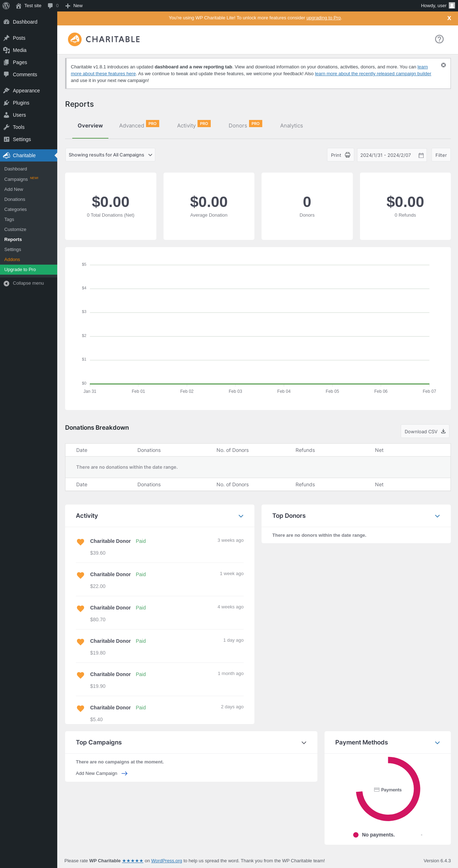Open the WordPress logo menu
Viewport: 458px width, 868px height.
(6, 6)
